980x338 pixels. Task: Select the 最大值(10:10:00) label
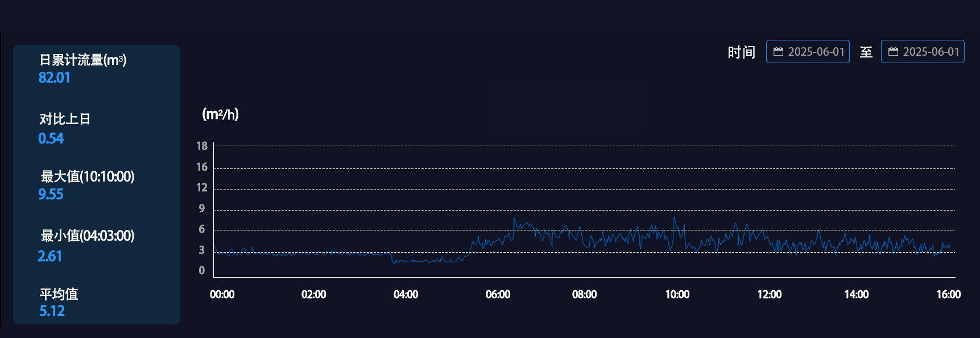tap(87, 176)
